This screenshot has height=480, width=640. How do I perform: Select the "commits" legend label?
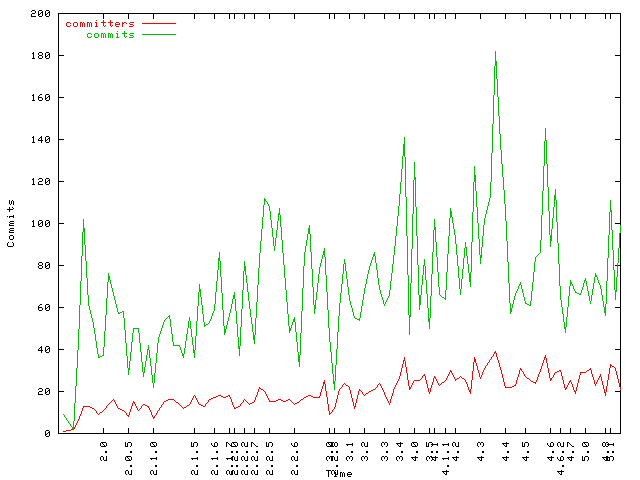coord(110,34)
